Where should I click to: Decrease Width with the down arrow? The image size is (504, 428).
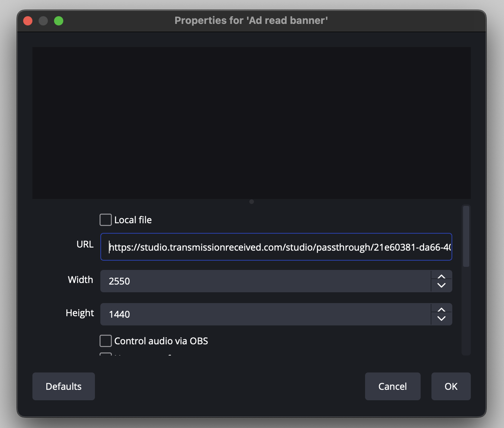[x=441, y=286]
